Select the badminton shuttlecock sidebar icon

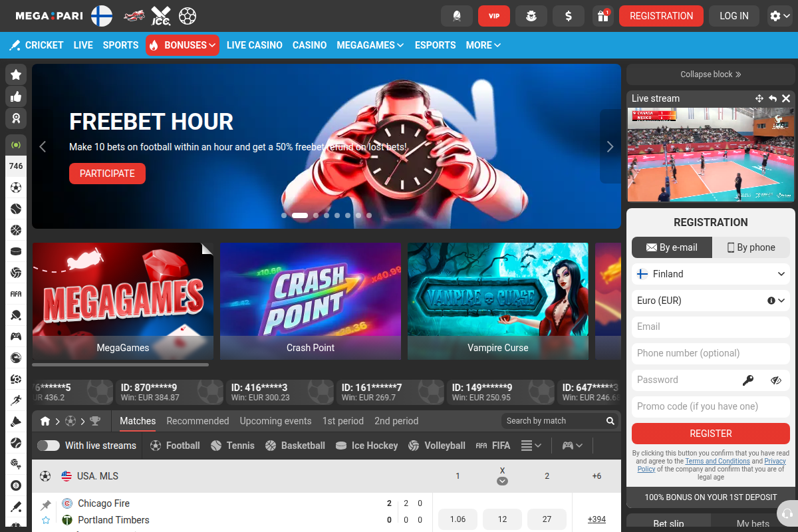point(16,422)
